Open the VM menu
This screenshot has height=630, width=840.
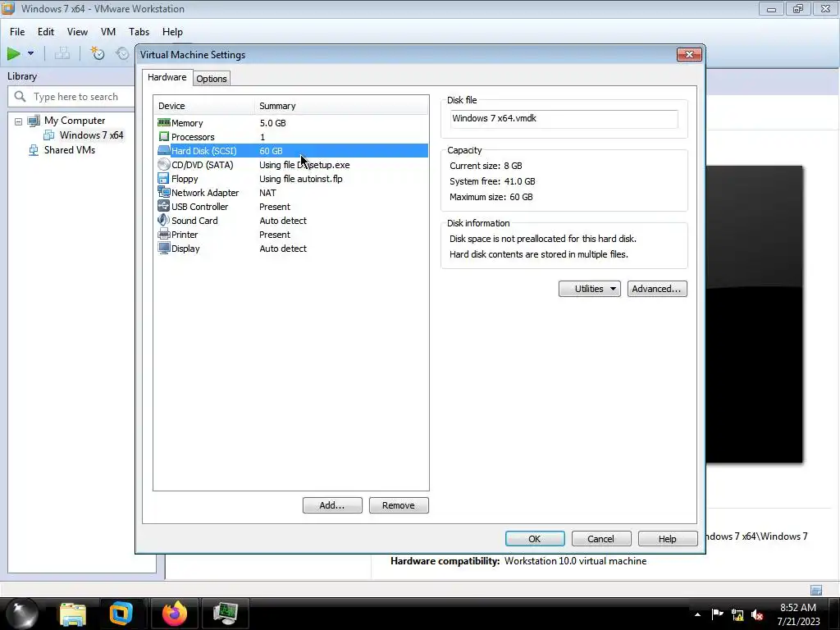[x=107, y=32]
